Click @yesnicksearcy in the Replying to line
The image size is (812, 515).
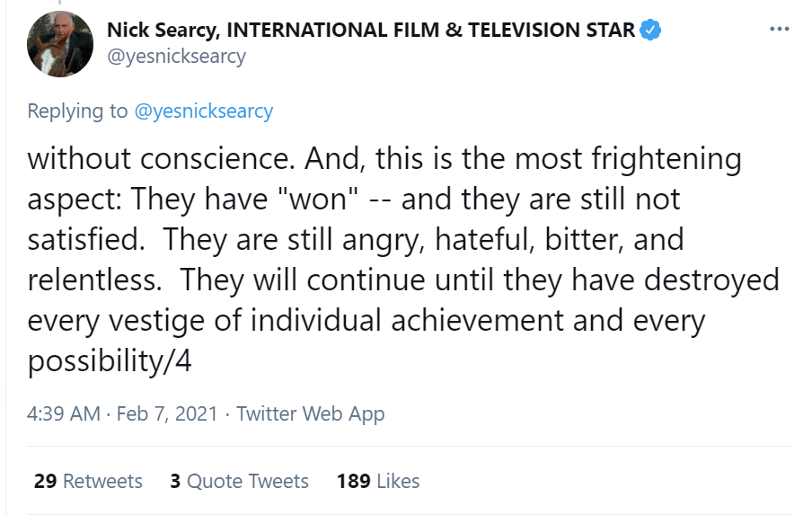[203, 111]
